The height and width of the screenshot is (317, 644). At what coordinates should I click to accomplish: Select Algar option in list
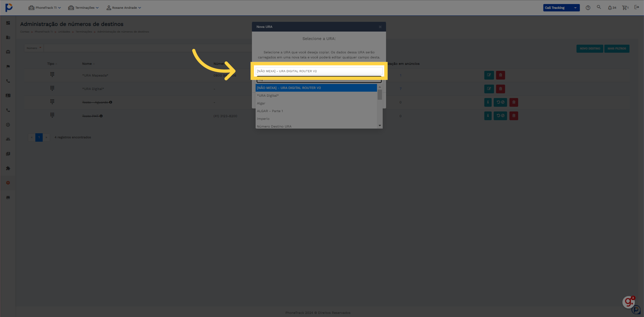[x=316, y=103]
